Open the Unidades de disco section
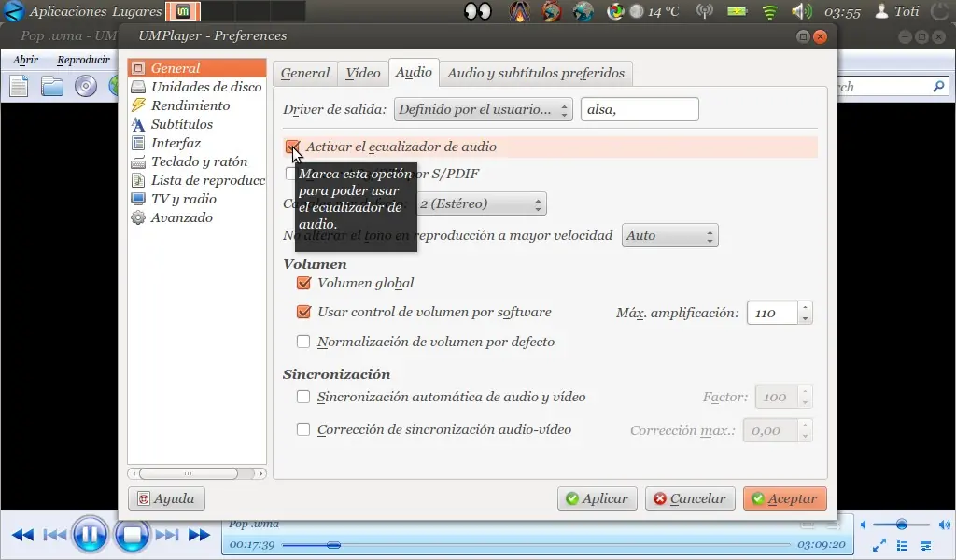Screen dimensions: 956x560 (x=197, y=87)
